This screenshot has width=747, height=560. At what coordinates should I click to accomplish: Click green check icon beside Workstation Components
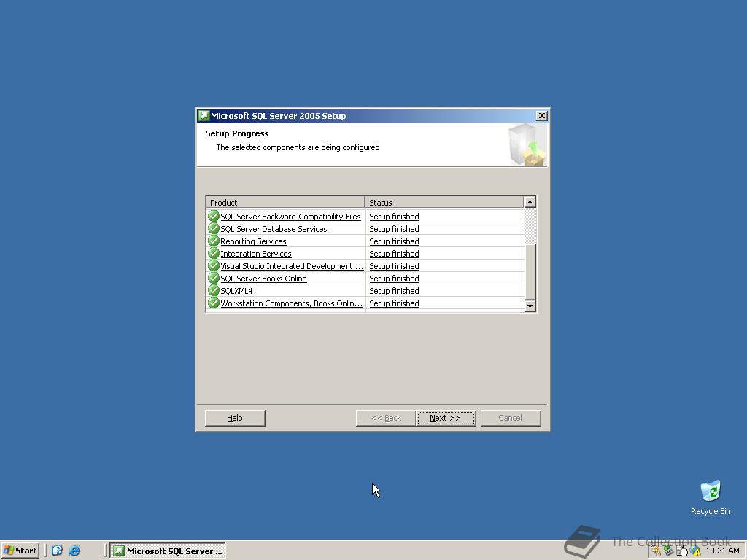[x=214, y=303]
